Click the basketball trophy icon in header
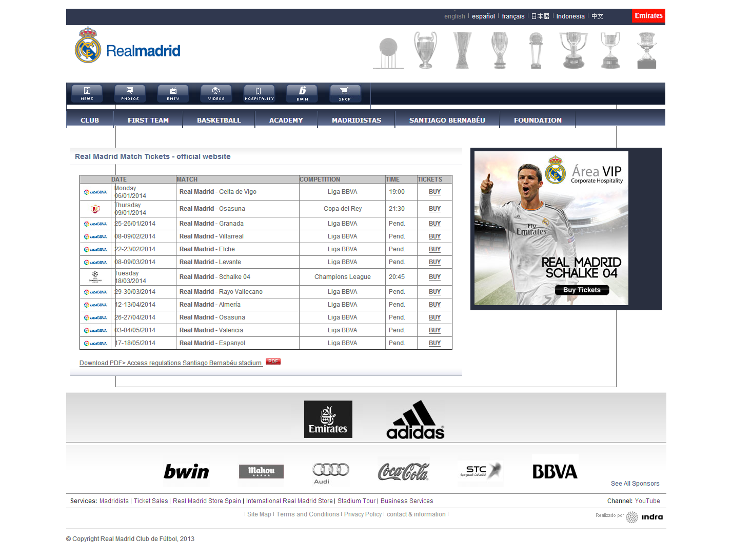This screenshot has width=732, height=560. point(388,53)
